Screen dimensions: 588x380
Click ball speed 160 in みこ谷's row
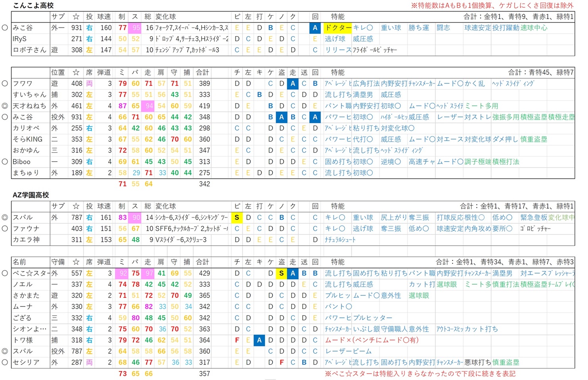pyautogui.click(x=106, y=28)
